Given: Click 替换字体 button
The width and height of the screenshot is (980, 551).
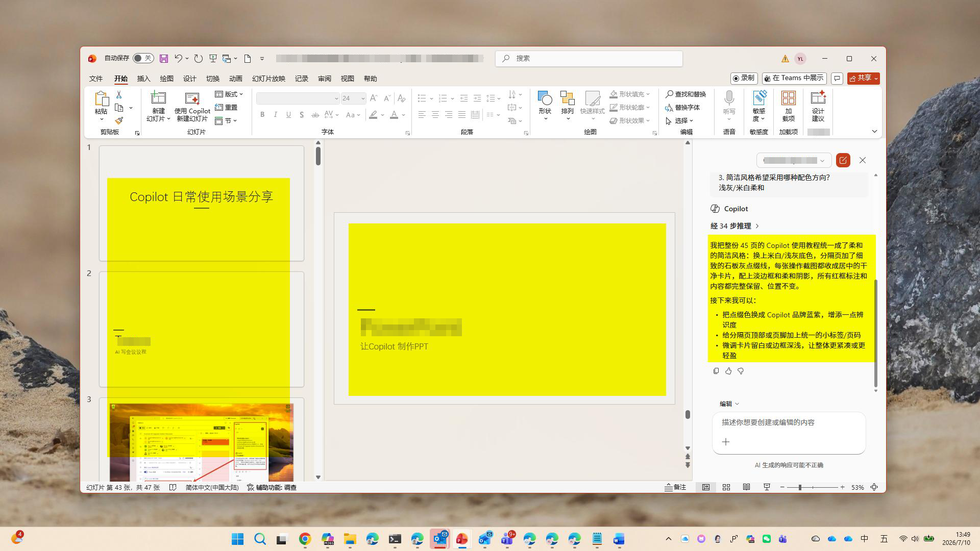Looking at the screenshot, I should point(682,108).
